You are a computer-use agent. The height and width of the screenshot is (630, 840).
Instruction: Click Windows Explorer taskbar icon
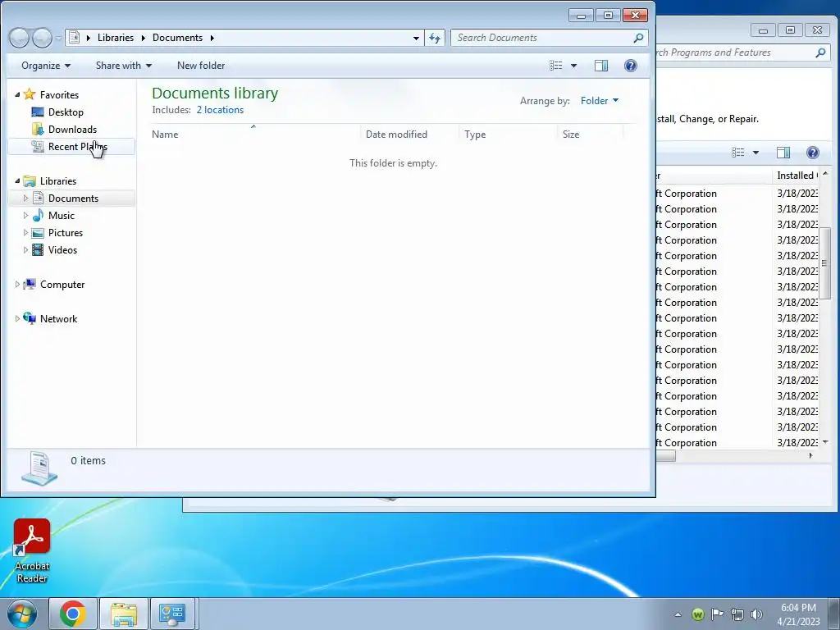124,614
